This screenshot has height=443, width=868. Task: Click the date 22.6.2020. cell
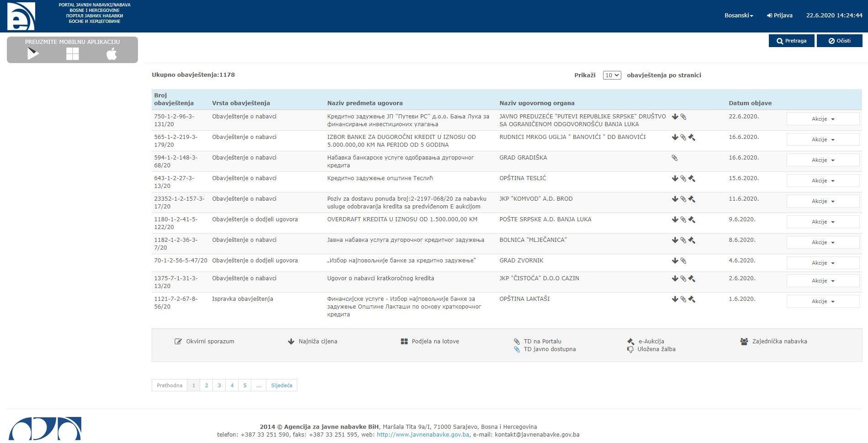[x=744, y=117]
